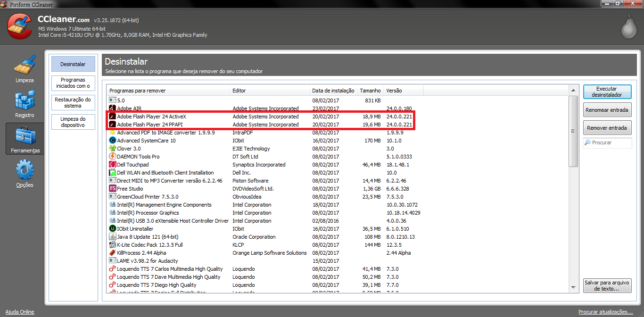Click the Advanced SystemCare 10 icon
The width and height of the screenshot is (644, 317).
pyautogui.click(x=113, y=141)
